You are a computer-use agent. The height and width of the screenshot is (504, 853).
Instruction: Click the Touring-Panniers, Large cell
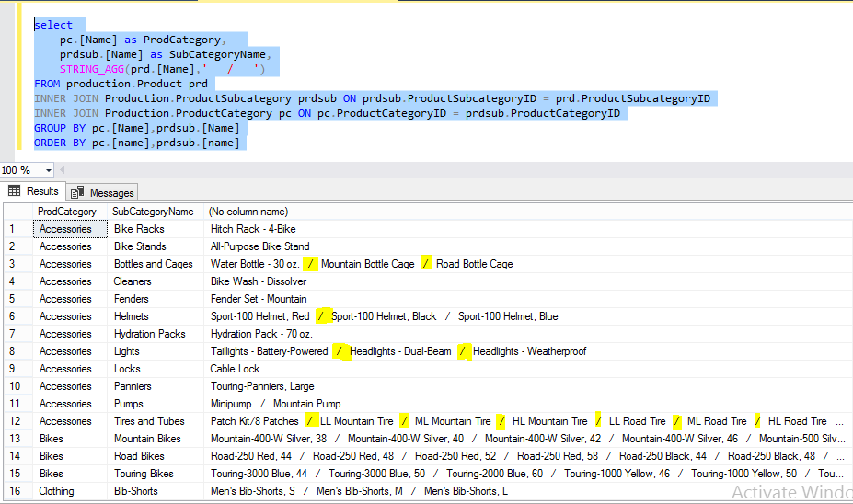(x=527, y=386)
